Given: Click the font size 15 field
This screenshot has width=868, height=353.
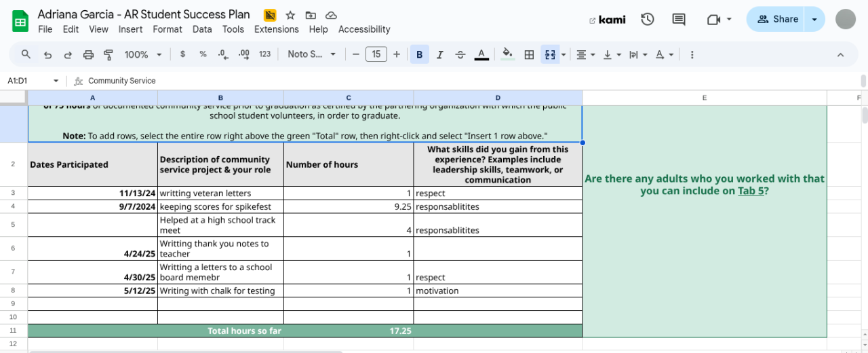Looking at the screenshot, I should [376, 54].
